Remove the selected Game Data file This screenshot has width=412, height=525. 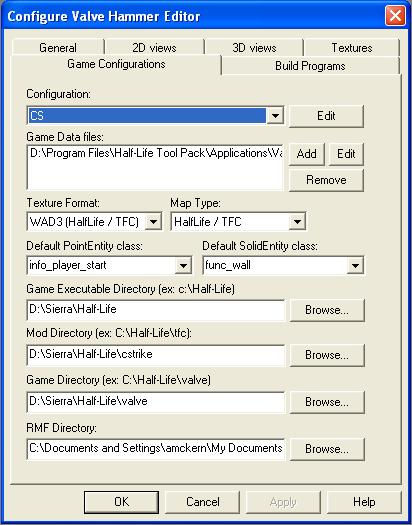pos(326,180)
